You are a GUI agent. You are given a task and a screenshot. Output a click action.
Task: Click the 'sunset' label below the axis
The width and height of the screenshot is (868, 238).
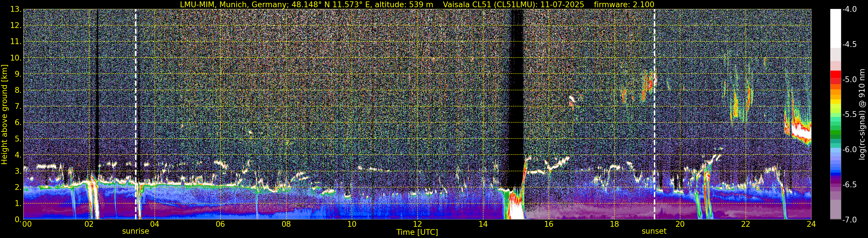pyautogui.click(x=654, y=231)
